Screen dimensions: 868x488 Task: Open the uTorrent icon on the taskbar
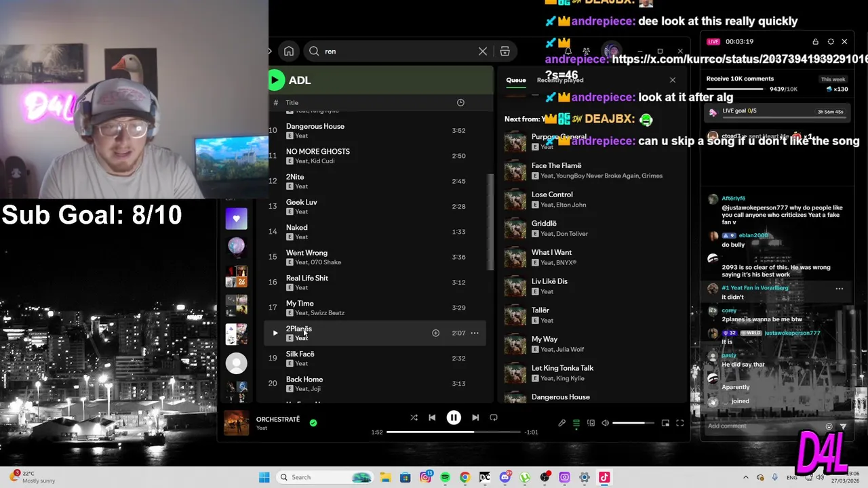point(525,477)
